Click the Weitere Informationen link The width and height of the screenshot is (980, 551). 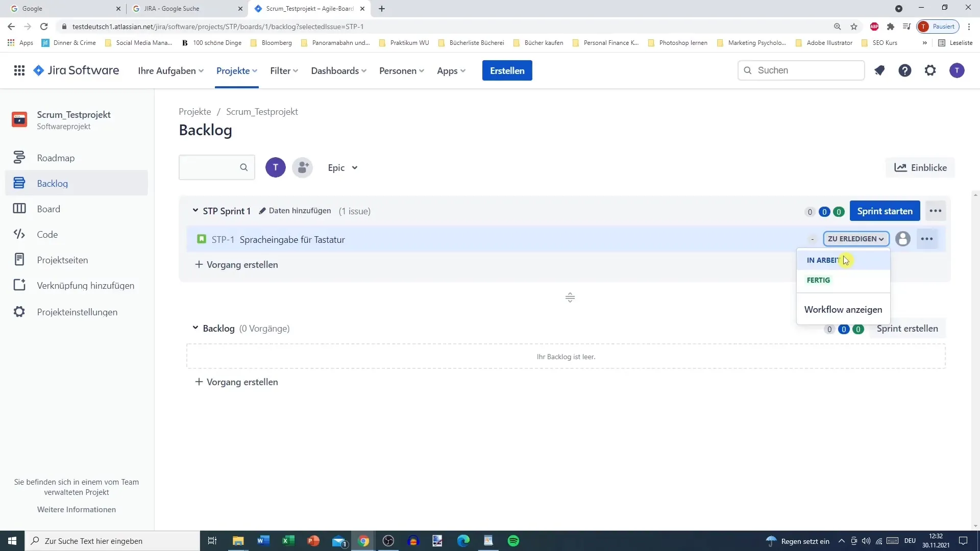click(x=77, y=509)
